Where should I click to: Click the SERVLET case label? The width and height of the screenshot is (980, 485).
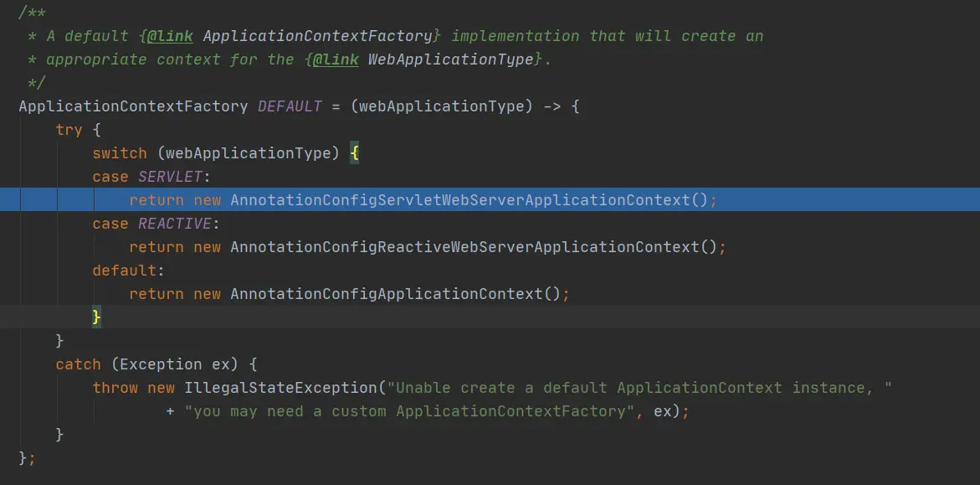(x=170, y=177)
